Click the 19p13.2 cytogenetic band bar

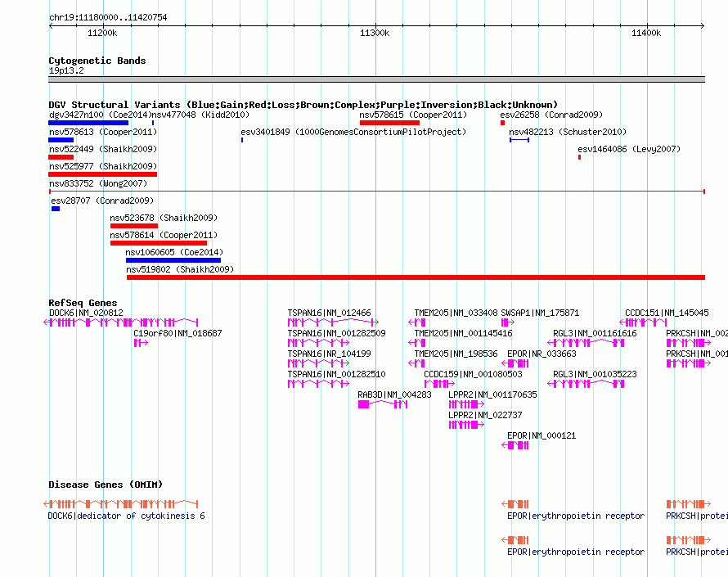click(376, 79)
